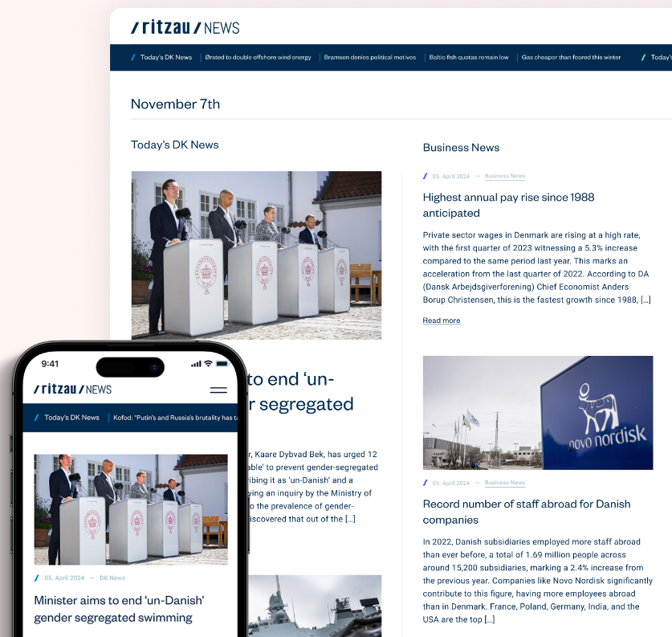Screen dimensions: 672x637
Task: Click the phone's battery status icon
Action: (222, 364)
